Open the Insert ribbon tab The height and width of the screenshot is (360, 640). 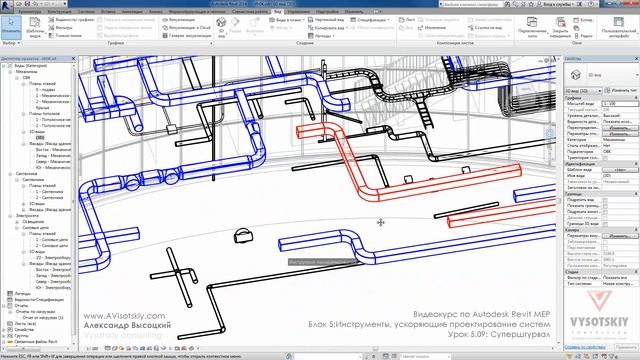pos(108,12)
